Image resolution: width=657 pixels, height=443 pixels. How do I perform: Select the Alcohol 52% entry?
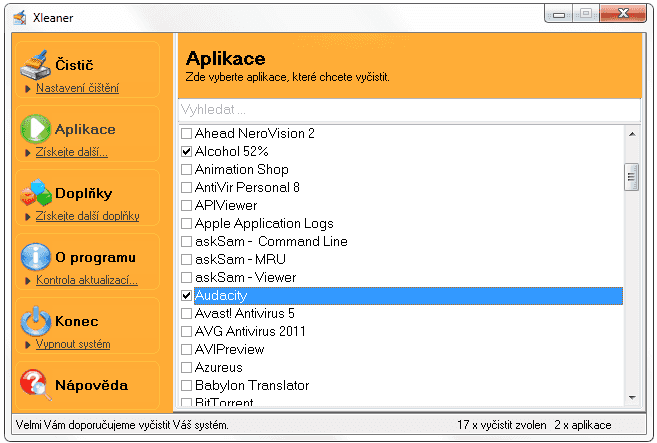tap(231, 152)
